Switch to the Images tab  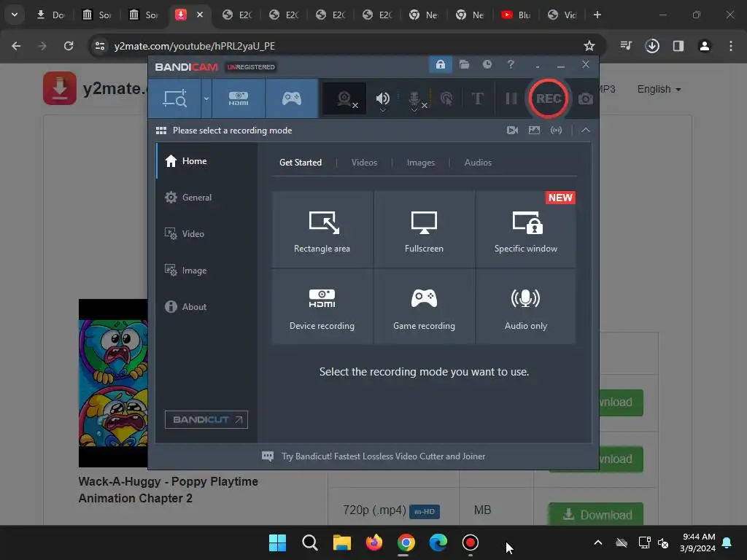click(421, 163)
